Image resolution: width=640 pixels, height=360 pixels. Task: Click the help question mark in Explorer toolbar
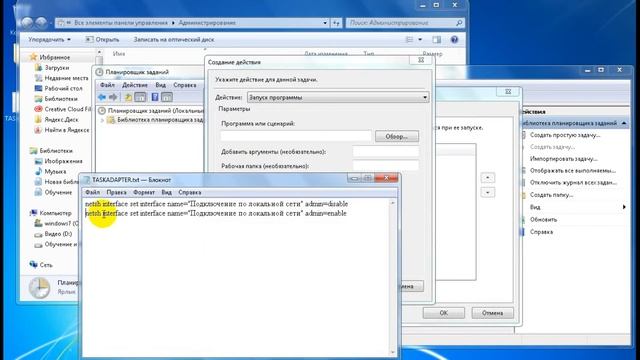pos(454,40)
